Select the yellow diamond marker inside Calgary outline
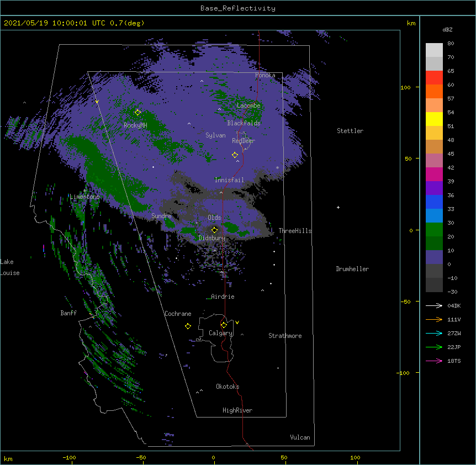This screenshot has width=476, height=465. click(224, 325)
